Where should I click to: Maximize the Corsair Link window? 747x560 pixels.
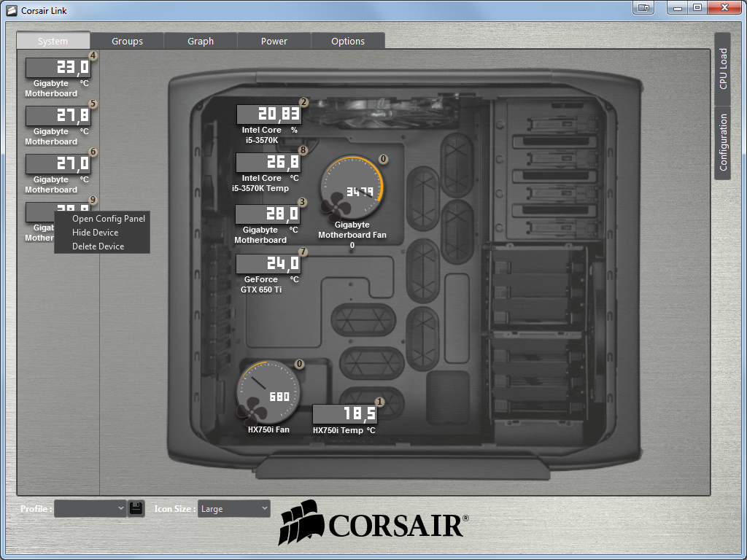pos(697,7)
